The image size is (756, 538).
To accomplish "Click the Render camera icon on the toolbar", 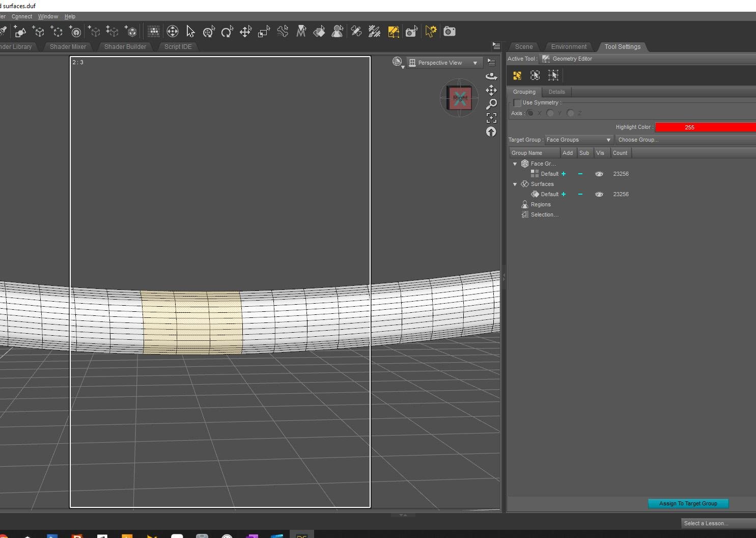I will tap(450, 31).
